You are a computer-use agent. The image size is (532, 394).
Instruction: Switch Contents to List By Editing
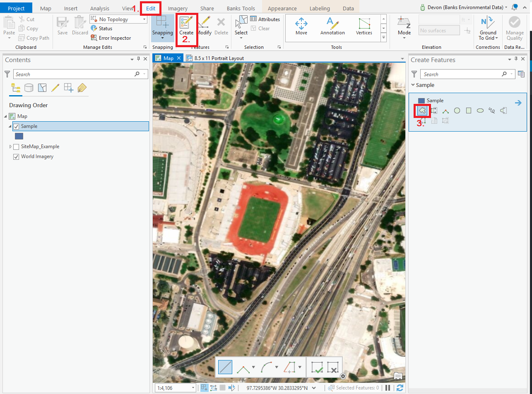tap(55, 88)
